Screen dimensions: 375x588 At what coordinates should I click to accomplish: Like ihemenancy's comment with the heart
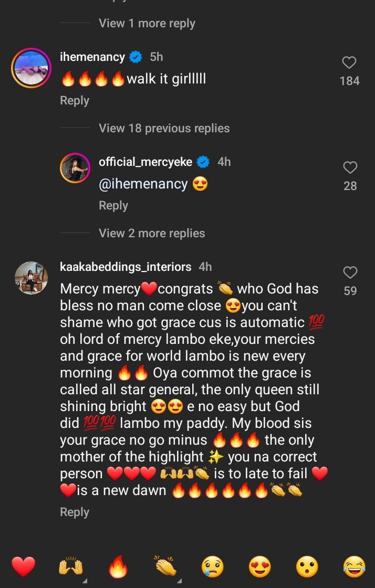349,63
